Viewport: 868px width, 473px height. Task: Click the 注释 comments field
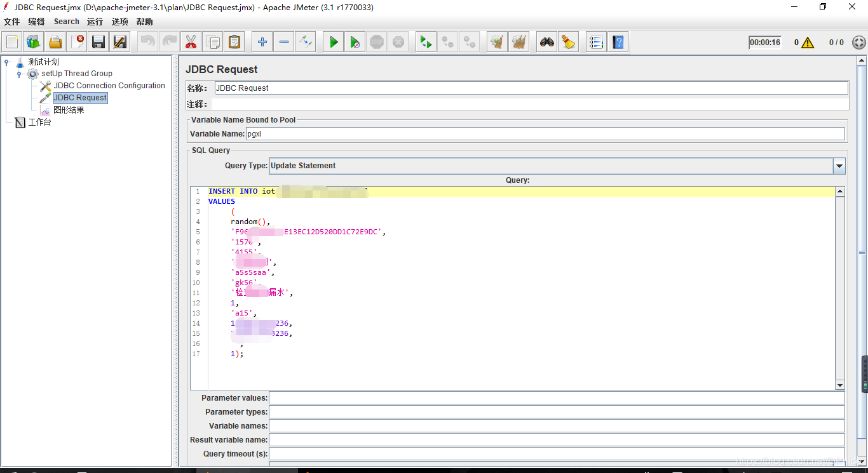pos(529,104)
